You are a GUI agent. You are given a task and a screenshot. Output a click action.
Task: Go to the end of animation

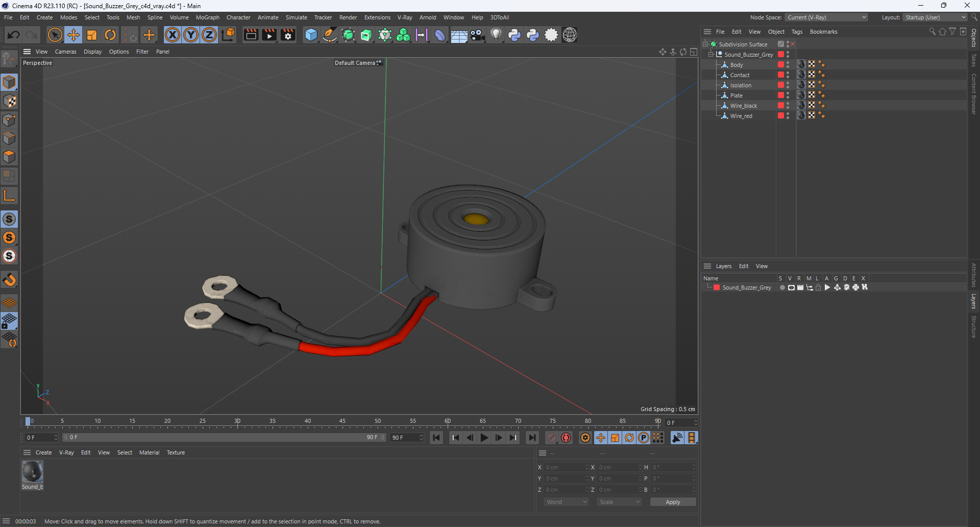pos(532,438)
